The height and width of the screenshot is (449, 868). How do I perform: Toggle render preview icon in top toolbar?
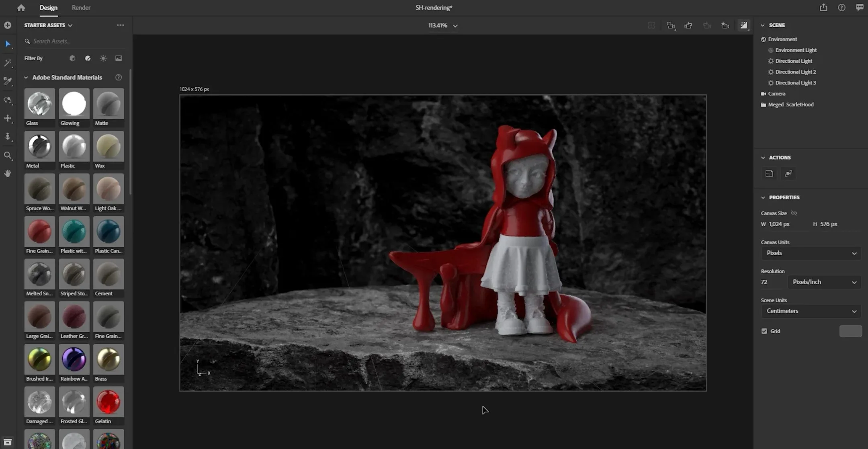[x=744, y=25]
